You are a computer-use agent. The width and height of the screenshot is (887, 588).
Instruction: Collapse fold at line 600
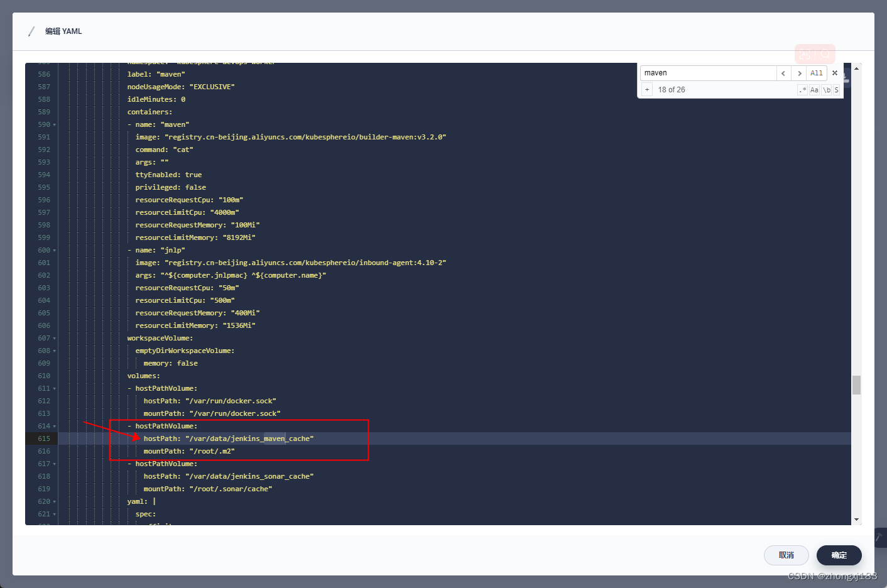pyautogui.click(x=55, y=250)
